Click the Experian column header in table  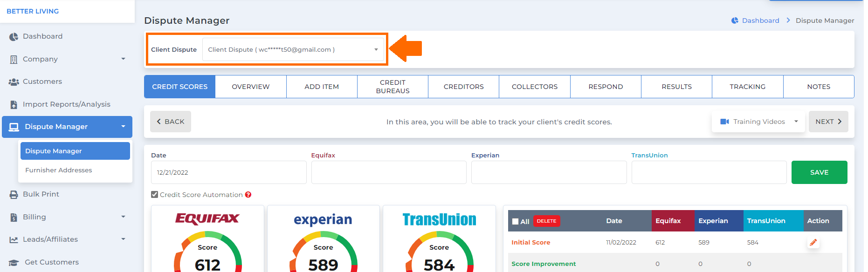pyautogui.click(x=719, y=221)
